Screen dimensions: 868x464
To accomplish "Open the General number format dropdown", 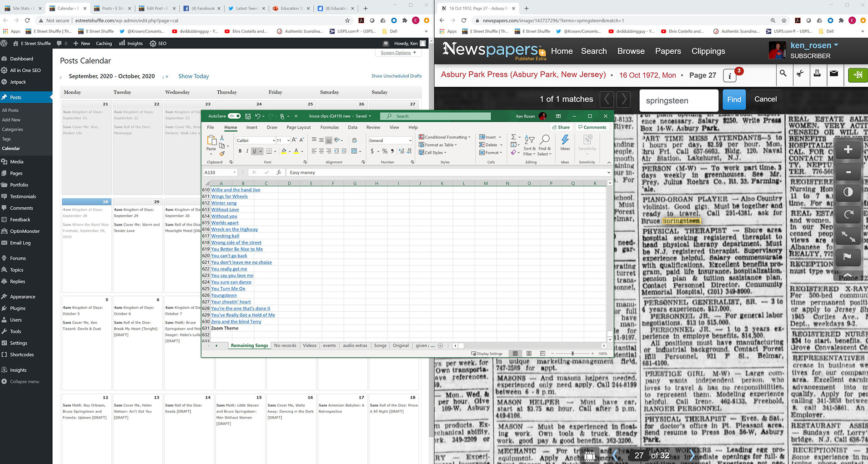I will [x=410, y=140].
